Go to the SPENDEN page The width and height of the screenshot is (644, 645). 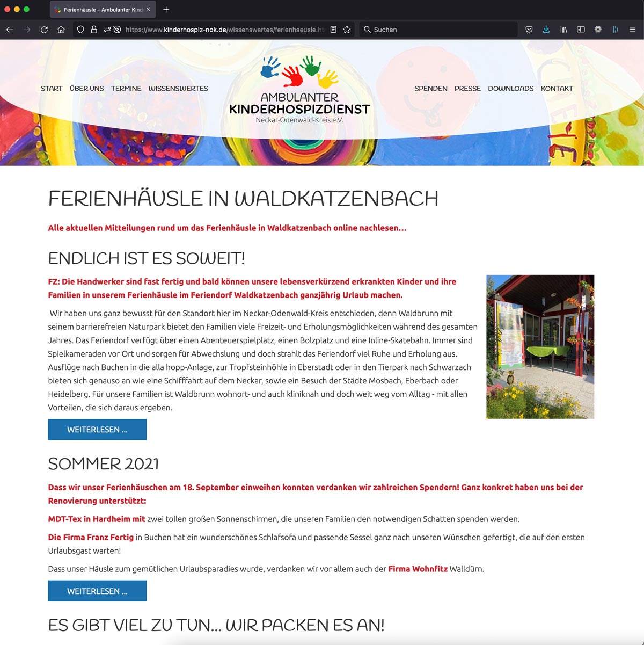click(x=430, y=89)
